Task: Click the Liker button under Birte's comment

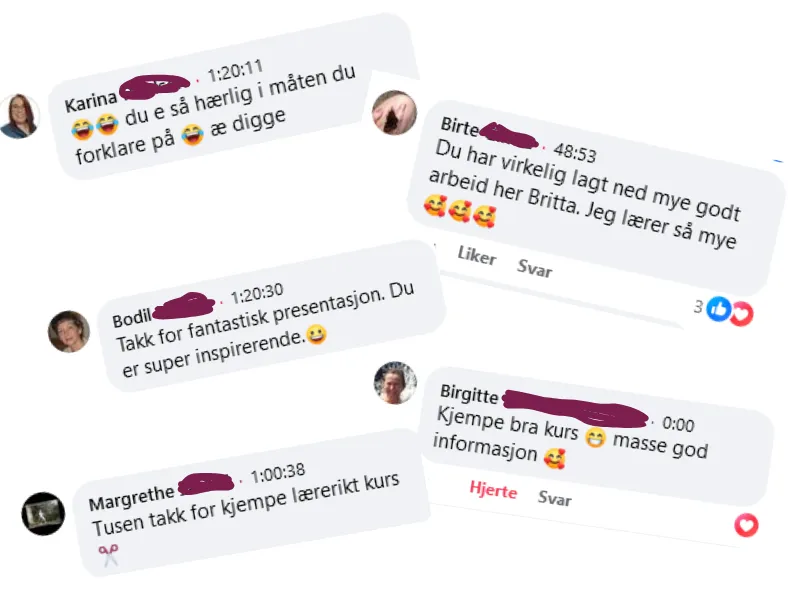Action: tap(477, 255)
